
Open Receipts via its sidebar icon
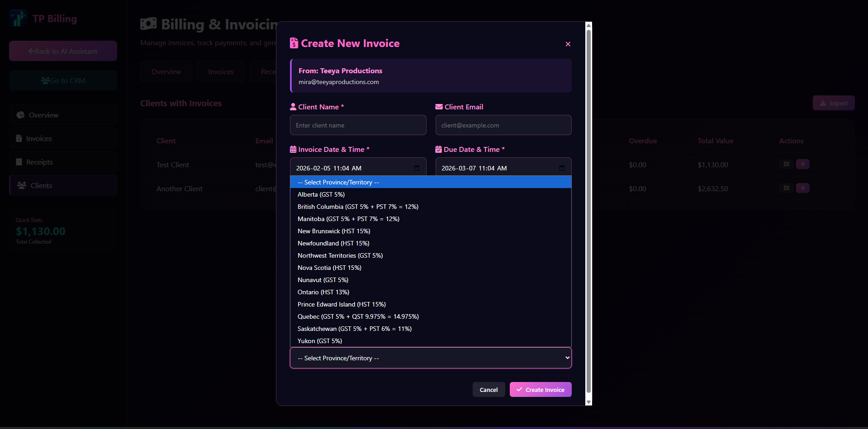(19, 161)
